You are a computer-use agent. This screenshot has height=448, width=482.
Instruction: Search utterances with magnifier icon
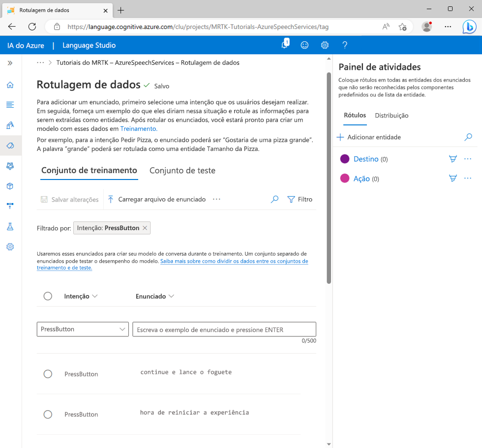point(274,200)
